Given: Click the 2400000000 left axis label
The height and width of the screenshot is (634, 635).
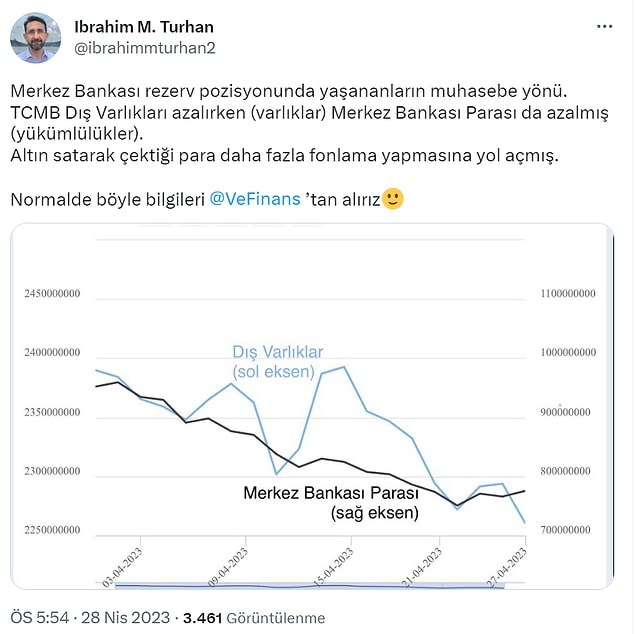Looking at the screenshot, I should click(52, 352).
